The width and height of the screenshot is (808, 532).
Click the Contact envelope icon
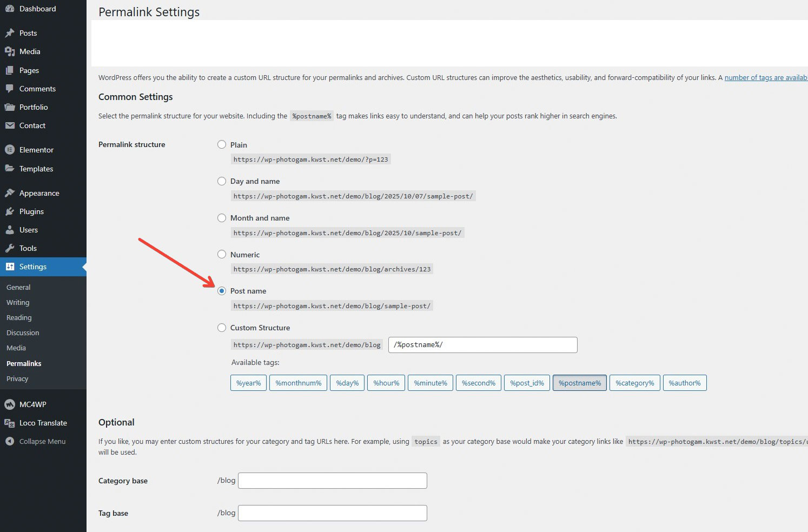(10, 125)
